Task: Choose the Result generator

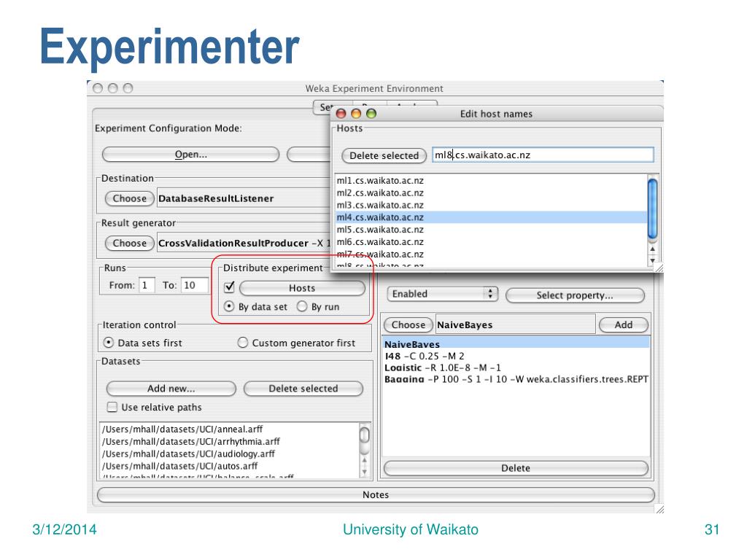Action: tap(130, 243)
